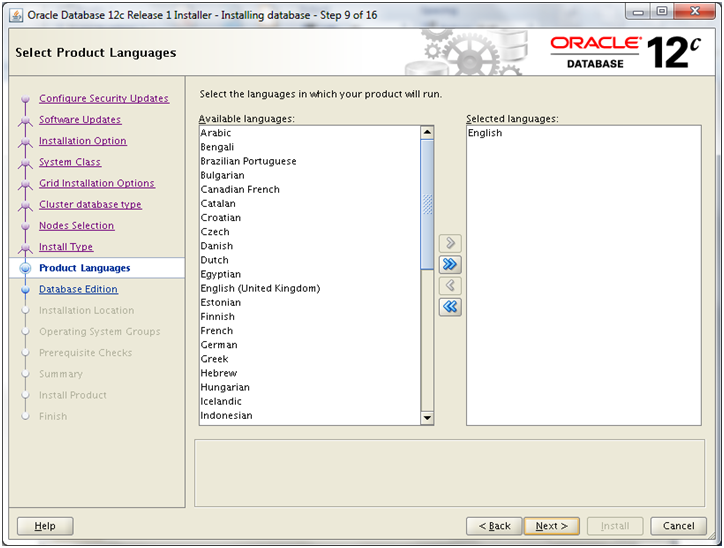Screen dimensions: 724x548
Task: Select Indonesian in Available languages
Action: click(310, 416)
